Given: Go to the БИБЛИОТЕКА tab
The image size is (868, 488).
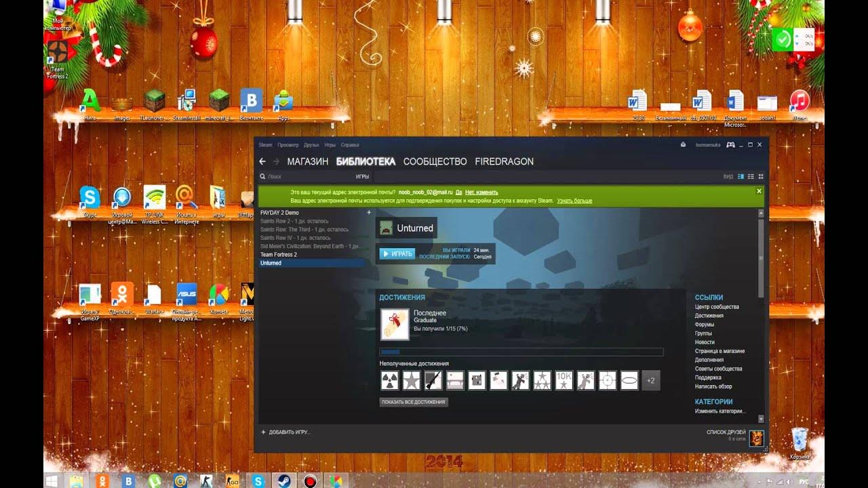Looking at the screenshot, I should click(x=366, y=161).
